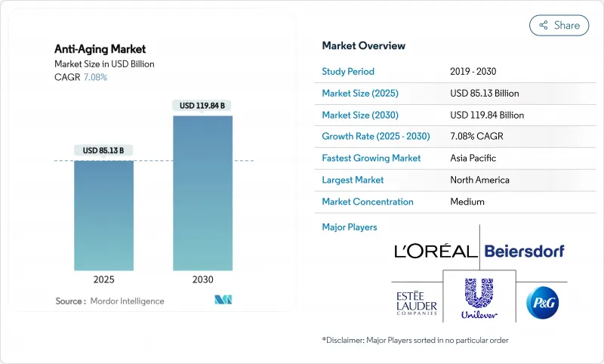Click the Beiersdorf logo

point(524,251)
